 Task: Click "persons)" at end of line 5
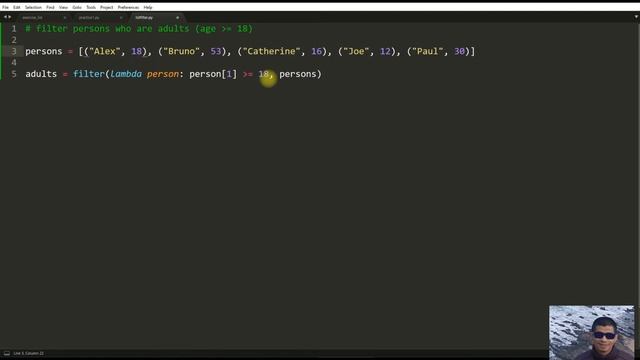[300, 74]
